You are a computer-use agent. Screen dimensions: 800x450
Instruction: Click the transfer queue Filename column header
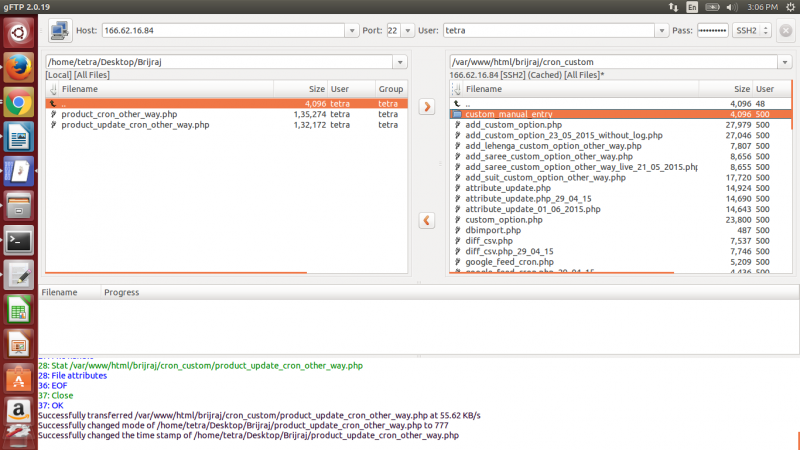(x=69, y=292)
